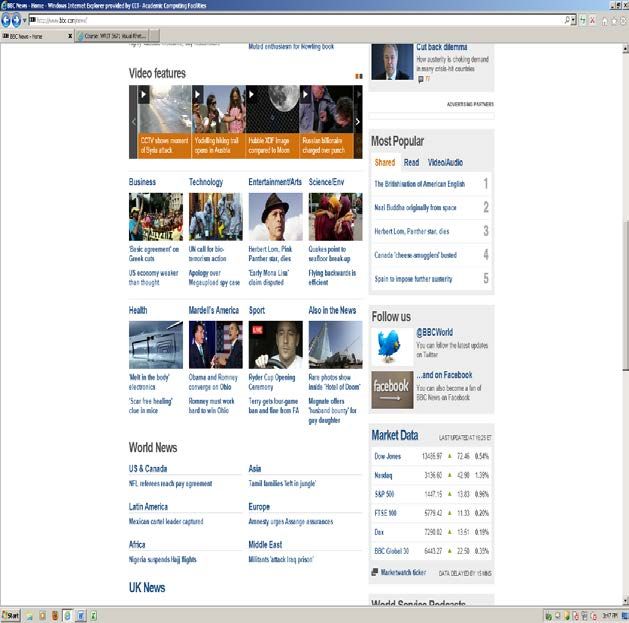
Task: Open 'Rare photos show inside Hotel of Doom'
Action: pos(334,382)
